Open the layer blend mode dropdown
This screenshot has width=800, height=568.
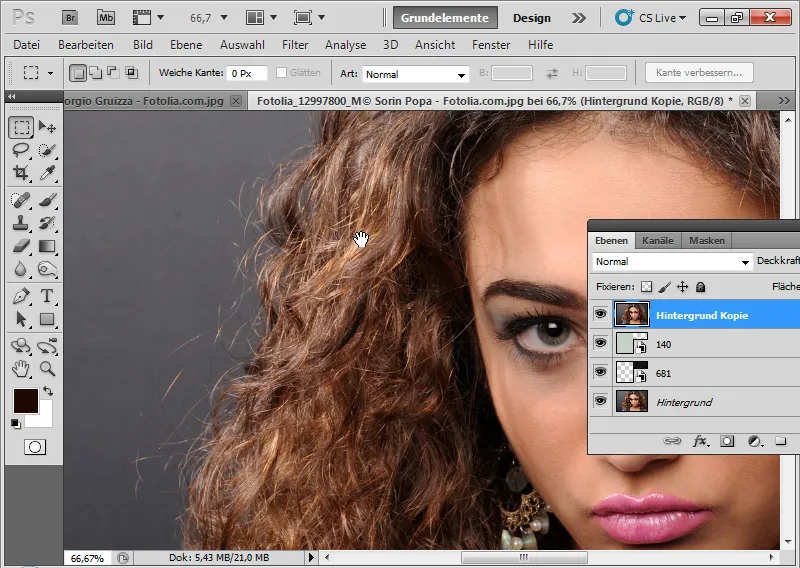click(672, 262)
